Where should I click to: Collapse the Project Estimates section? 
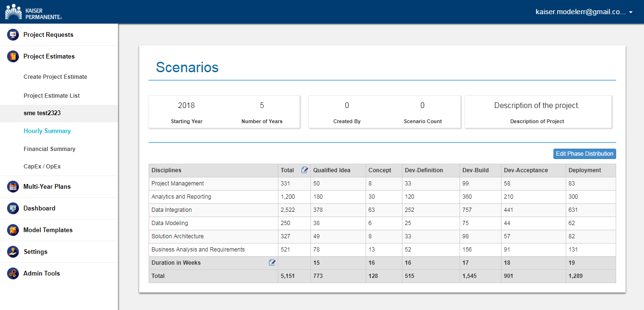click(49, 57)
